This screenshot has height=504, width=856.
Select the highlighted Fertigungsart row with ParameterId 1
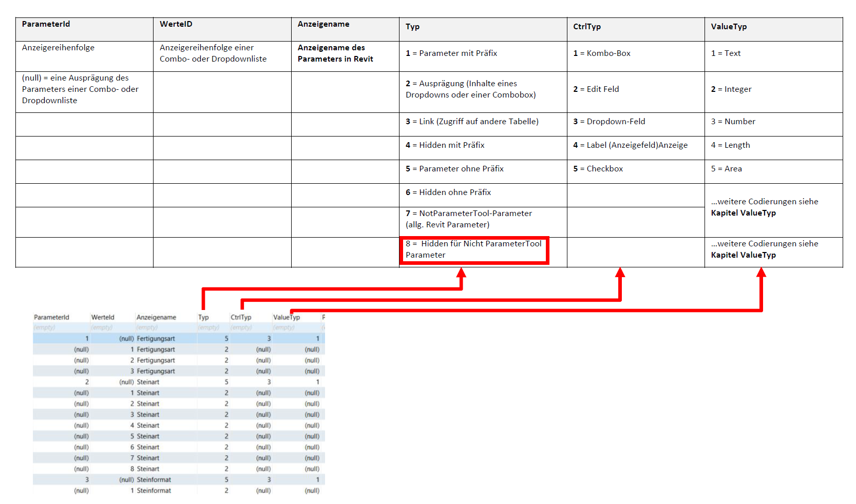coord(156,339)
